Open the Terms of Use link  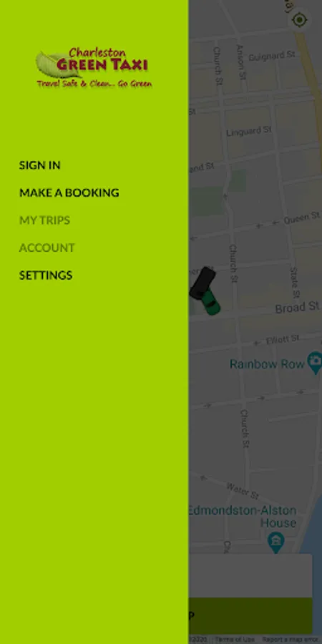click(x=235, y=640)
